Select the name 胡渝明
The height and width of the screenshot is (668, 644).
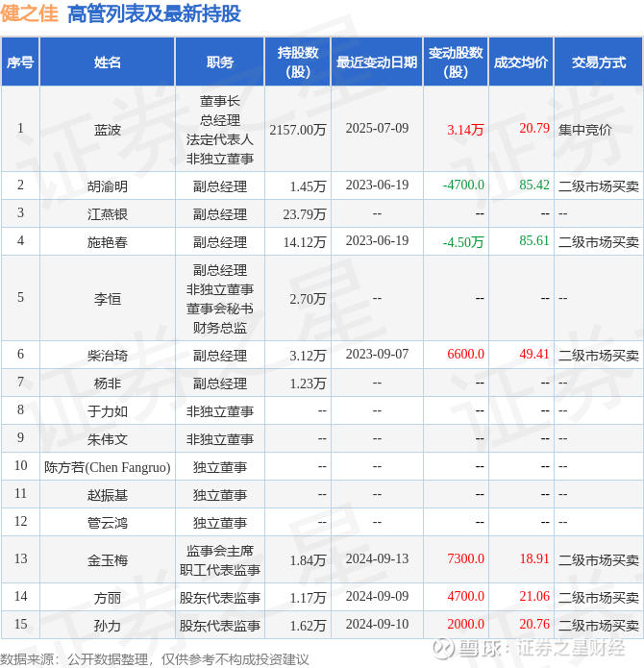[x=108, y=186]
